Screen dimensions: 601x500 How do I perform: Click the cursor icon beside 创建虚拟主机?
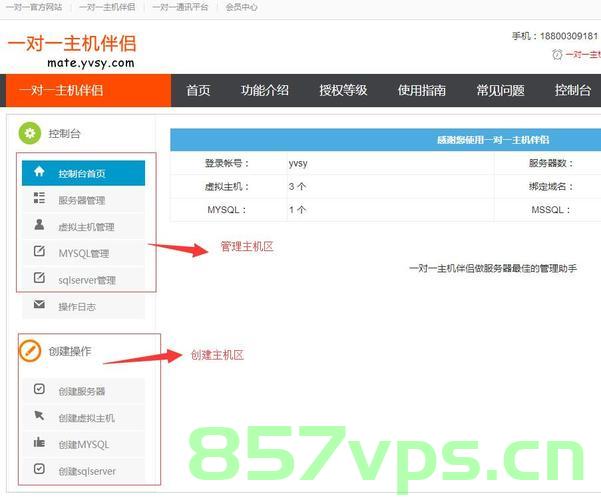point(39,415)
